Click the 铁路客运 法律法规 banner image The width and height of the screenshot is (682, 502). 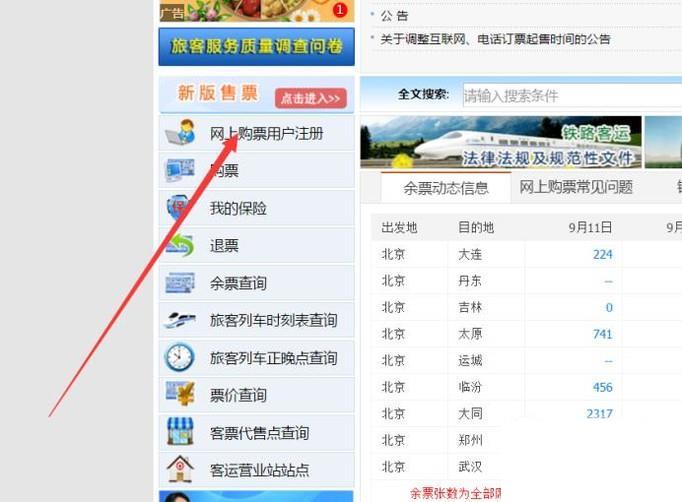(x=501, y=142)
